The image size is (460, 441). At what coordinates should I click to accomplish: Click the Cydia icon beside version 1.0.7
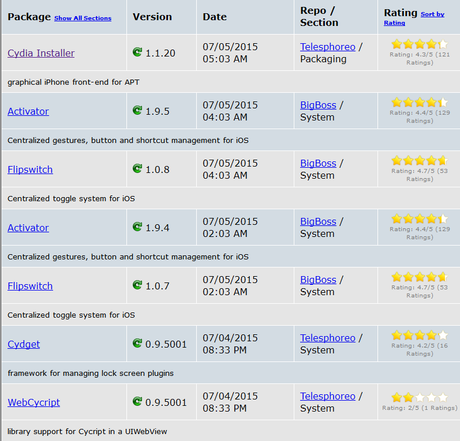click(x=137, y=285)
